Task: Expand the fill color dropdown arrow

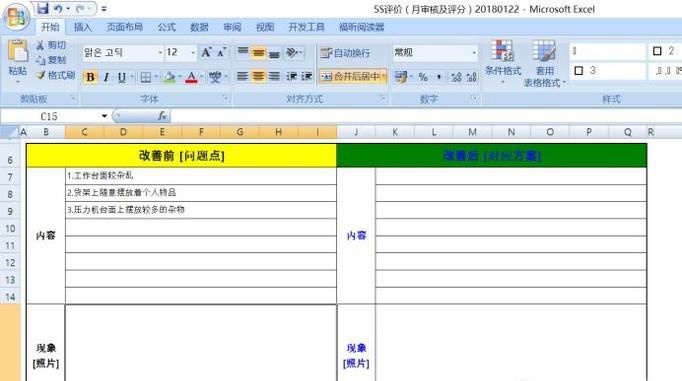Action: (180, 77)
